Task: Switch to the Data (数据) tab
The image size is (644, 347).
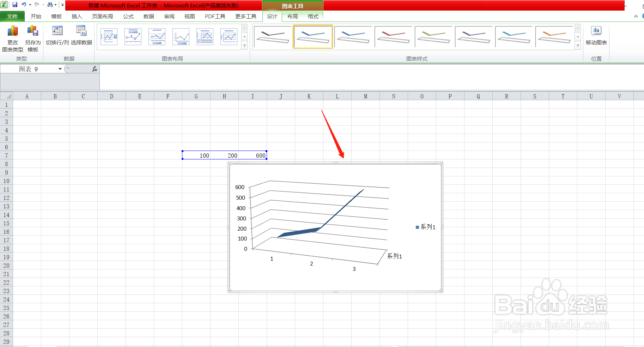Action: coord(149,16)
